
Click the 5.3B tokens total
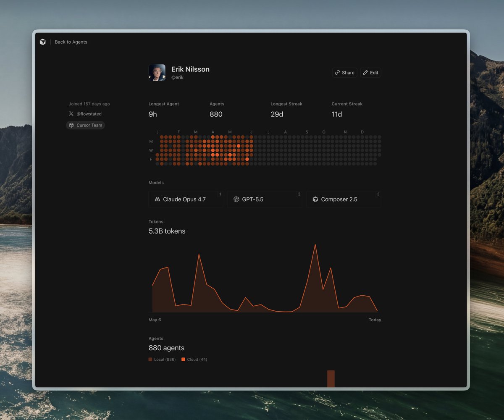pyautogui.click(x=167, y=231)
